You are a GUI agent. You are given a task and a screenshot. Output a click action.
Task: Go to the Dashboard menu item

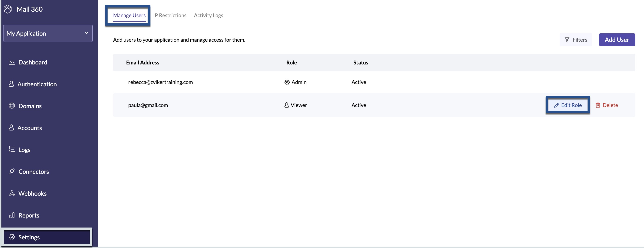tap(33, 62)
